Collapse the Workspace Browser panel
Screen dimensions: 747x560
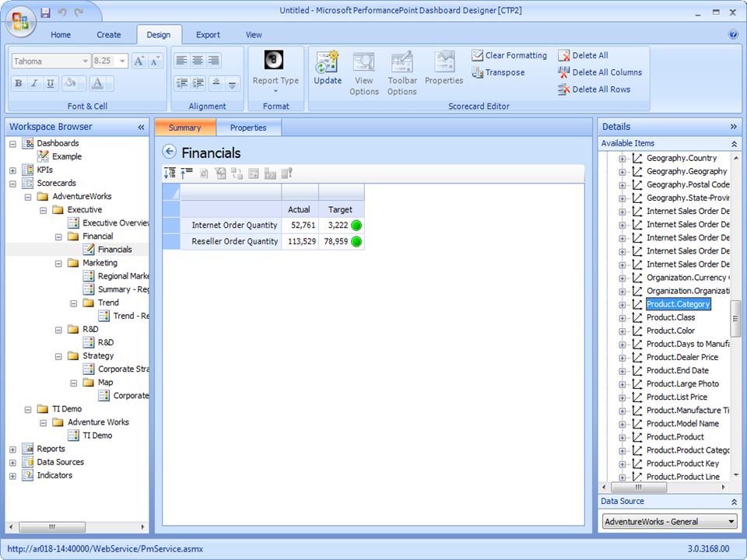[141, 127]
